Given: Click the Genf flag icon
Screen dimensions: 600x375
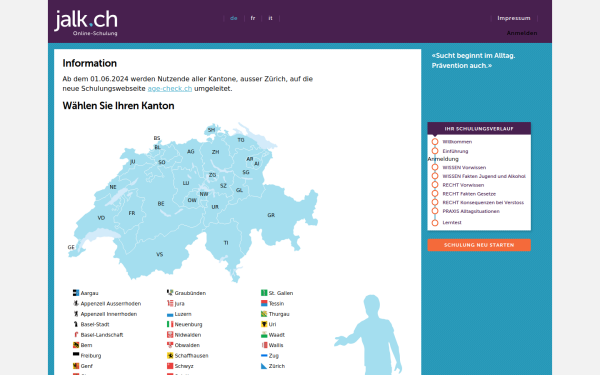Looking at the screenshot, I should [x=76, y=366].
